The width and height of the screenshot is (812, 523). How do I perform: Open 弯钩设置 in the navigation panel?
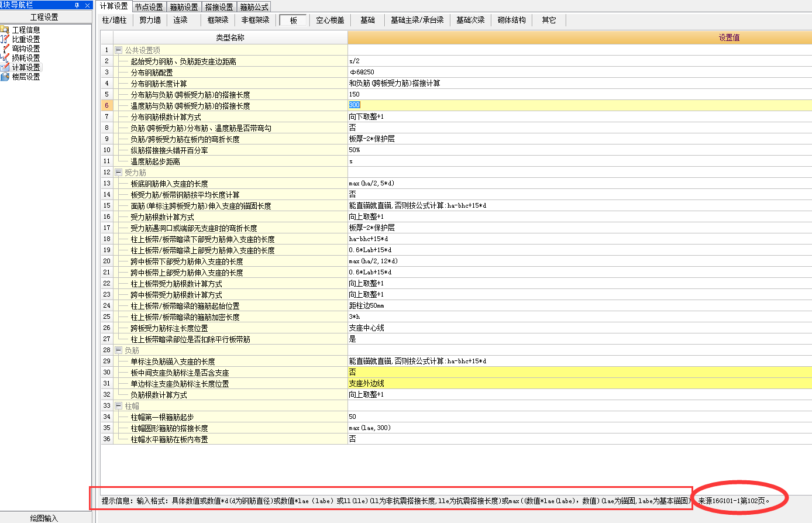[x=26, y=49]
